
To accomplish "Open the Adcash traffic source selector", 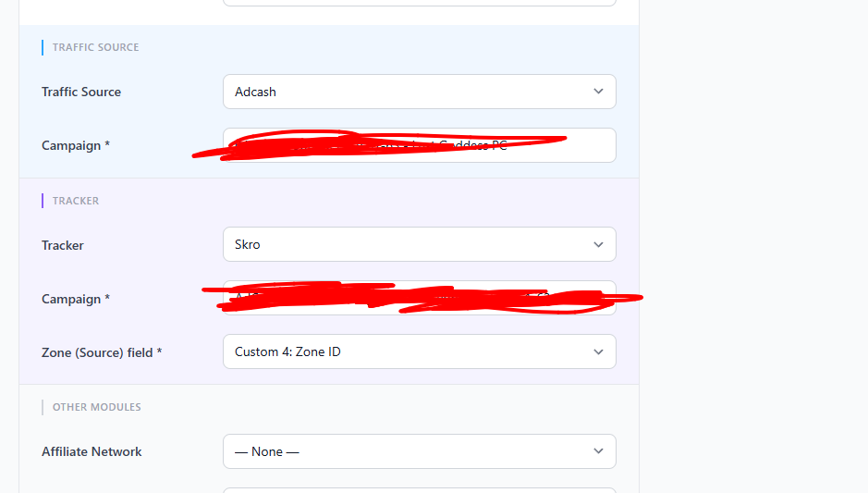I will (420, 92).
